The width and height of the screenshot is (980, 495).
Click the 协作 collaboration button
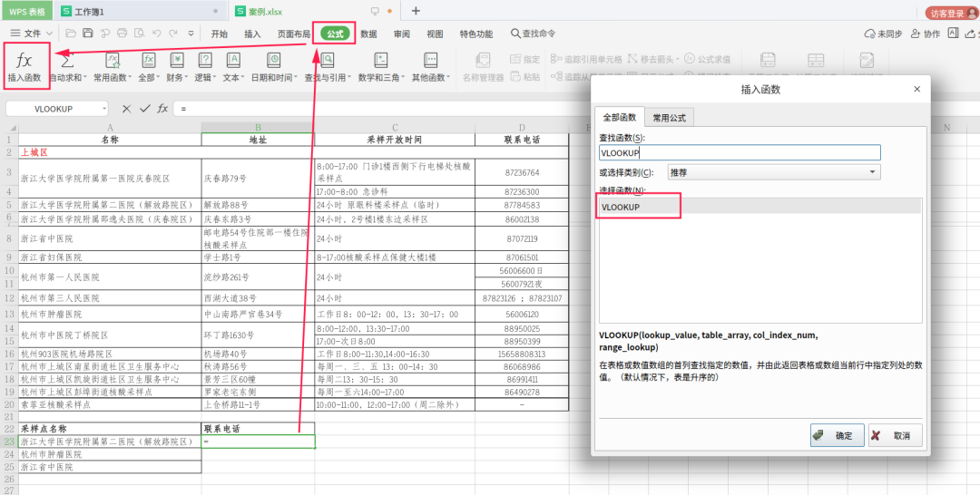[925, 34]
